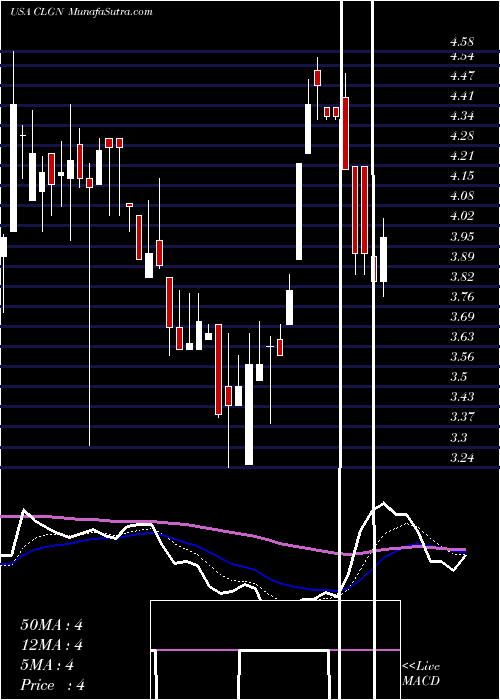Image resolution: width=500 pixels, height=700 pixels.
Task: Click the 4.41 price axis label
Action: click(x=462, y=96)
